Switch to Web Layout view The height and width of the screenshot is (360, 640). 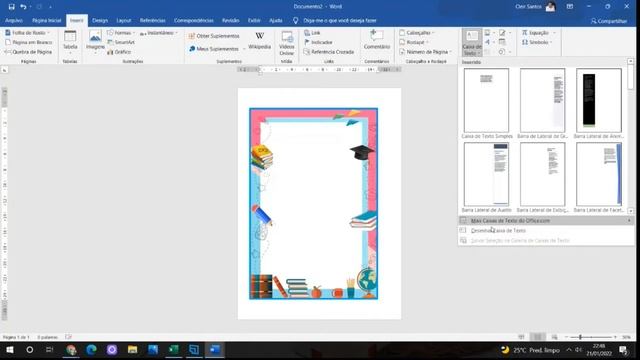(x=554, y=337)
